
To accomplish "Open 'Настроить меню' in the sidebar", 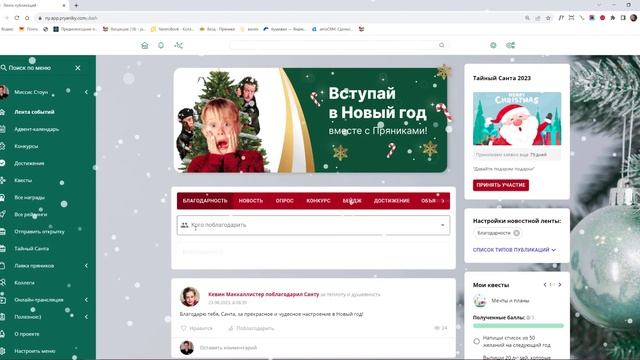I will (x=35, y=351).
